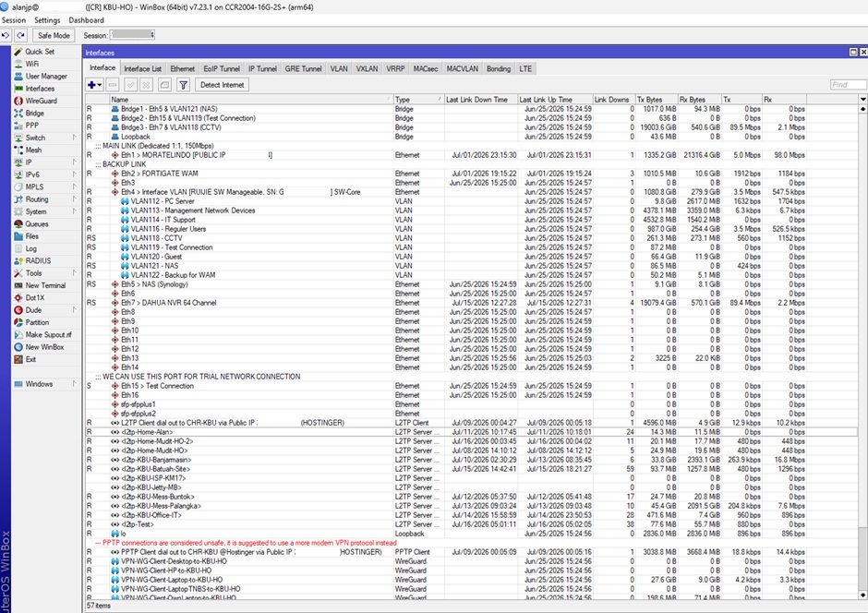Switch to the EoIP Tunnel tab

[x=222, y=68]
